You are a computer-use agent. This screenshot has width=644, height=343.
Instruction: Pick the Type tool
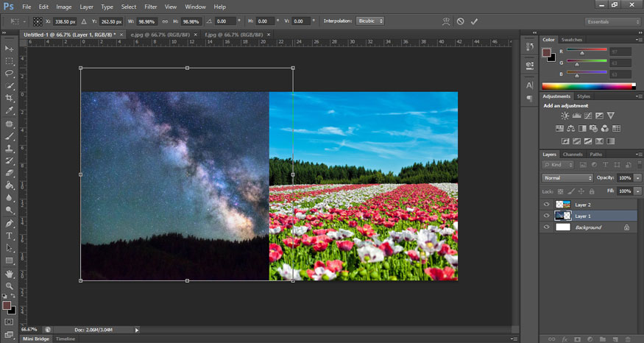(10, 236)
